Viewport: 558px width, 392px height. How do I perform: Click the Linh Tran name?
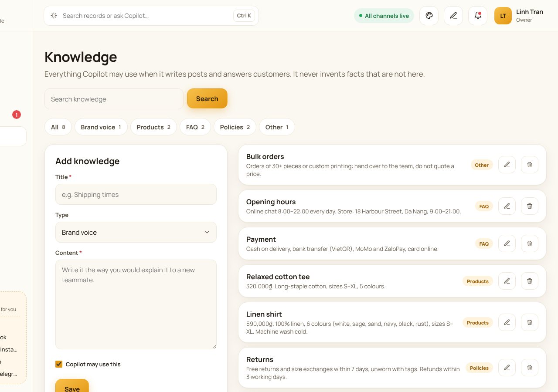click(x=530, y=12)
